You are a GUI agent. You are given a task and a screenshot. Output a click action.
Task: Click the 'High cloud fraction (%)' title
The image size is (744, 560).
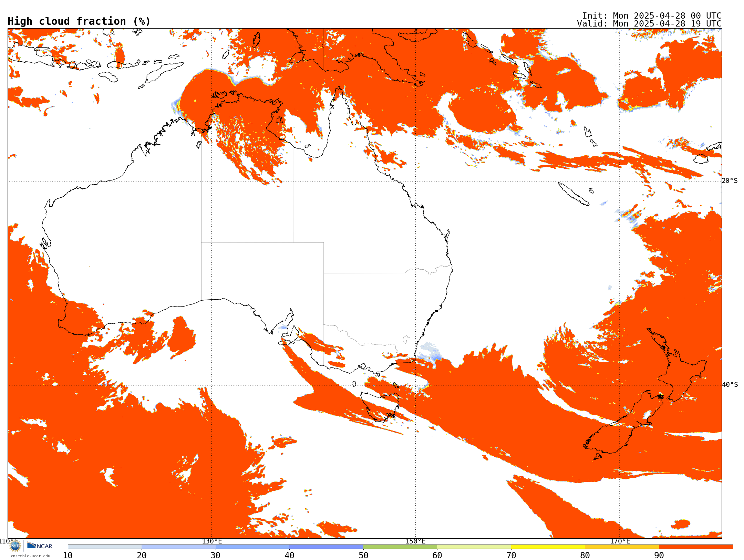pyautogui.click(x=79, y=21)
